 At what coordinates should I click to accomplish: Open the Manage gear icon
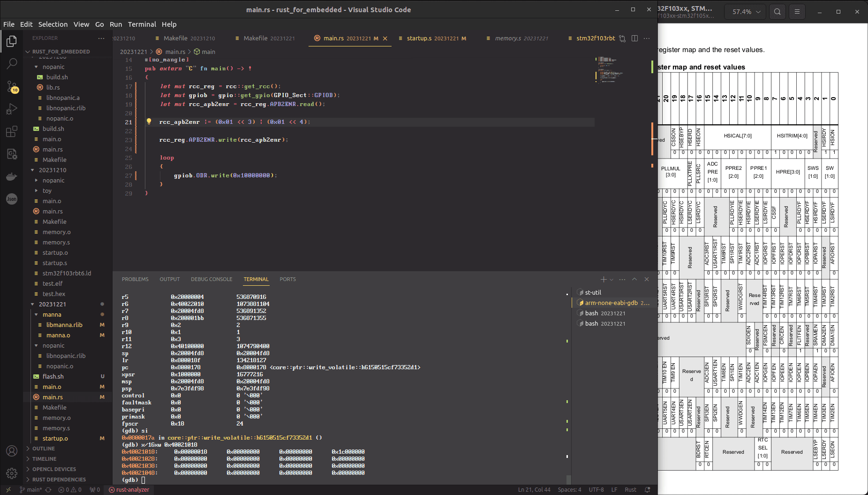12,473
